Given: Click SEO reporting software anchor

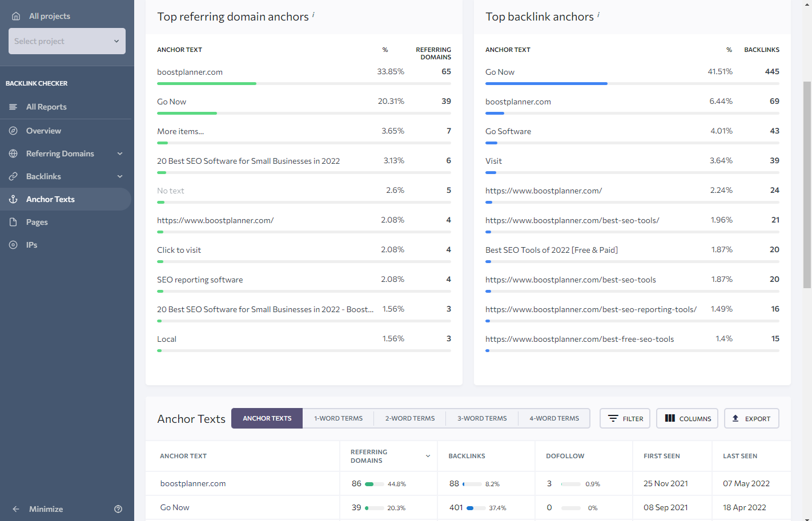Looking at the screenshot, I should point(200,280).
